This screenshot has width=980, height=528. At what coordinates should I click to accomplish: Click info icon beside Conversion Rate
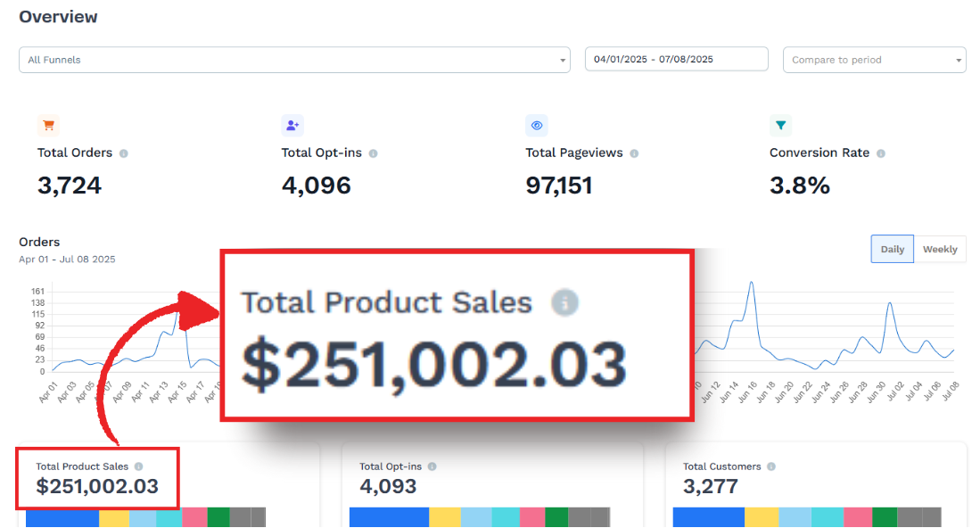coord(881,153)
